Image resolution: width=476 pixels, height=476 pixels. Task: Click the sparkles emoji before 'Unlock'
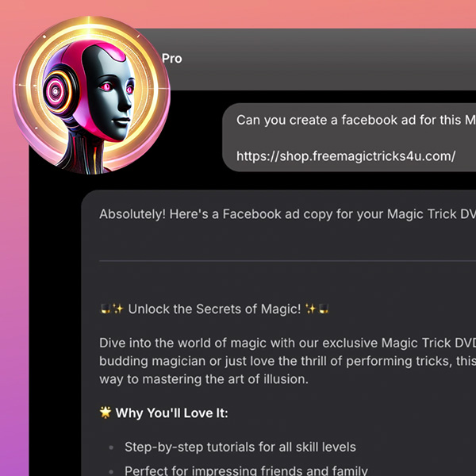coord(117,309)
